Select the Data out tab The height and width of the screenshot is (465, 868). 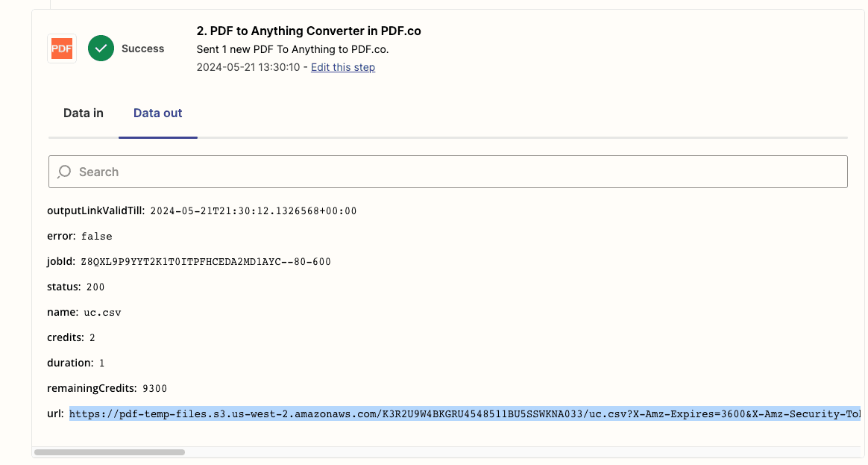coord(157,113)
